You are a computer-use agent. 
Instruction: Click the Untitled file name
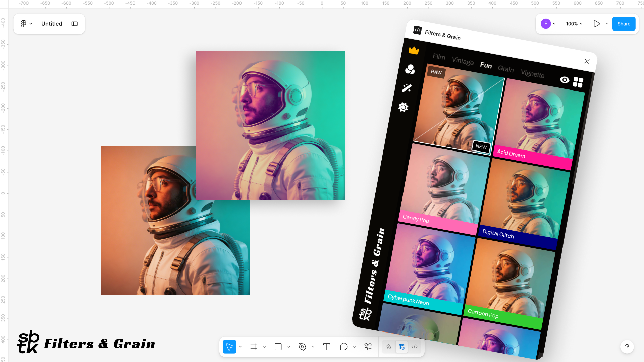[52, 24]
